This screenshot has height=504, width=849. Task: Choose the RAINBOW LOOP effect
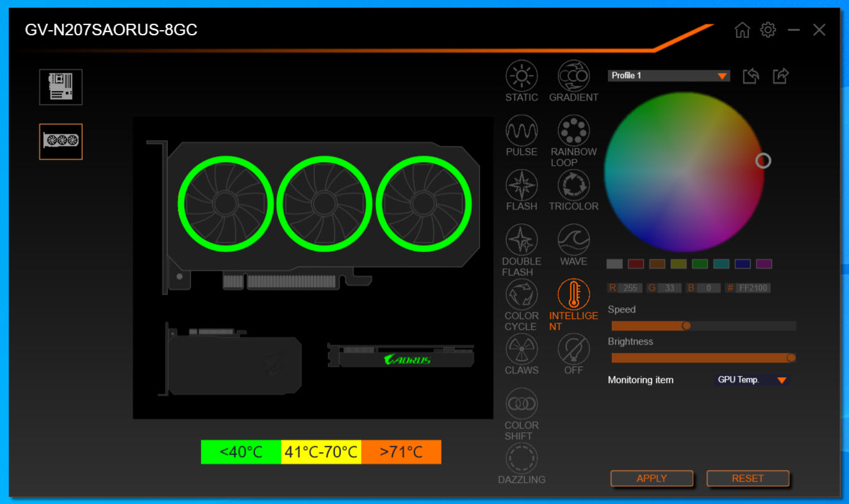[x=573, y=141]
